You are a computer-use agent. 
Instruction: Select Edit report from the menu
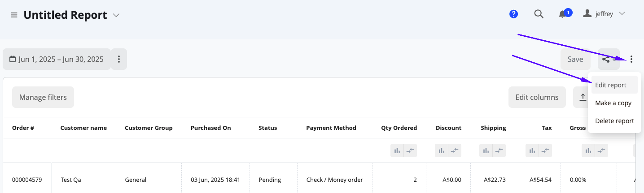tap(614, 85)
